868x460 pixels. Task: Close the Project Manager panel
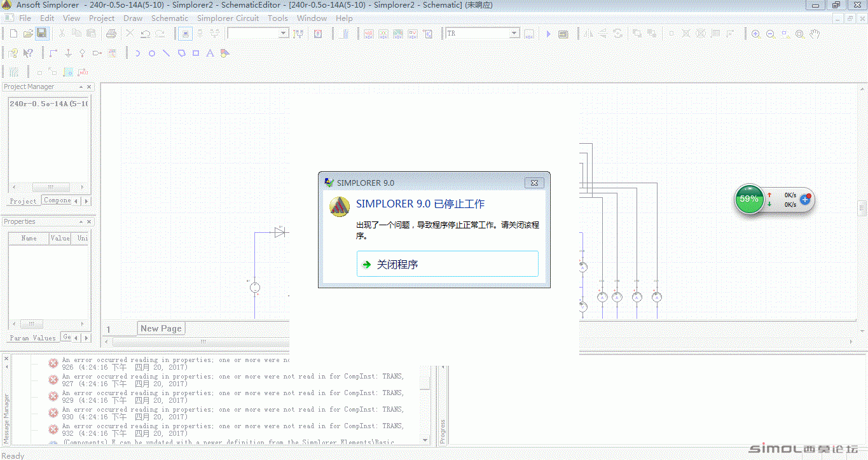(x=89, y=87)
